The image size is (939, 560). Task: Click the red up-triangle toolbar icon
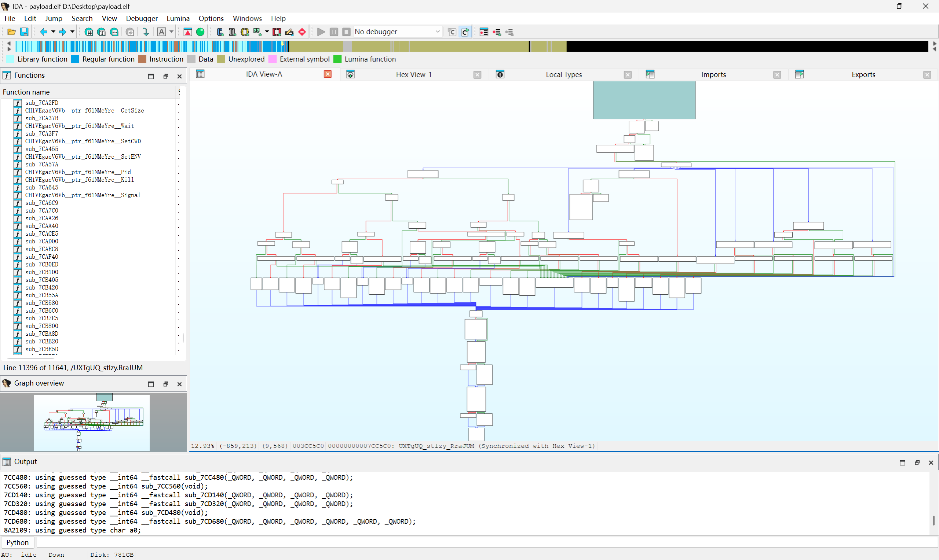tap(188, 32)
